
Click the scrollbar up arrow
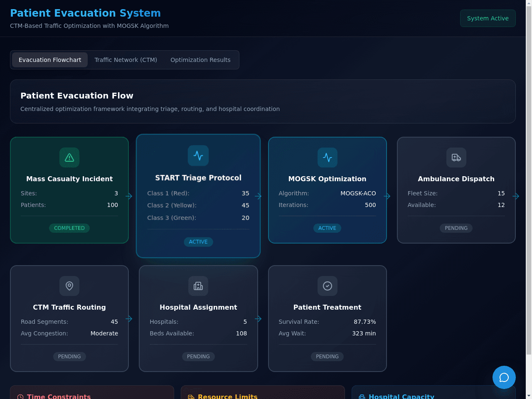[x=529, y=3]
